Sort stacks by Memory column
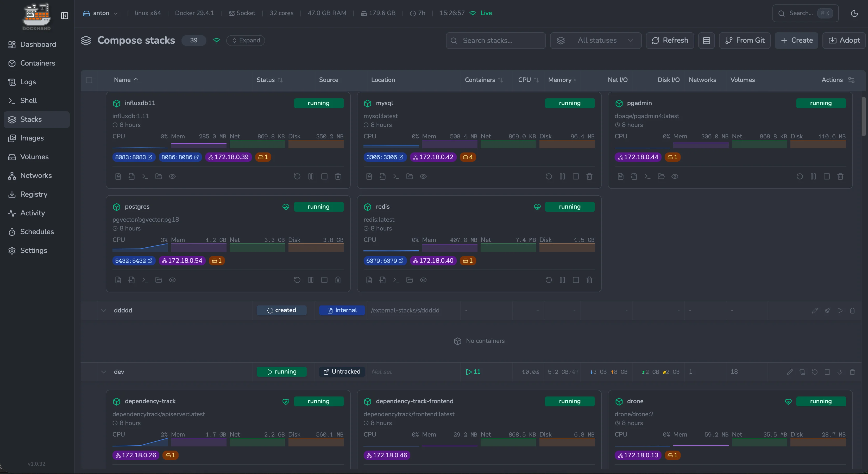Screen dimensions: 868x474 click(562, 80)
